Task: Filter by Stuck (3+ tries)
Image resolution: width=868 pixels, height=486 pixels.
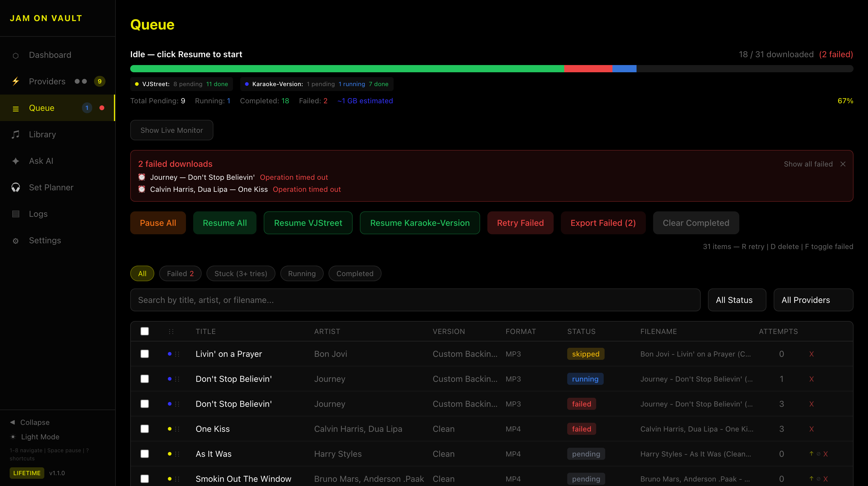Action: click(x=241, y=274)
